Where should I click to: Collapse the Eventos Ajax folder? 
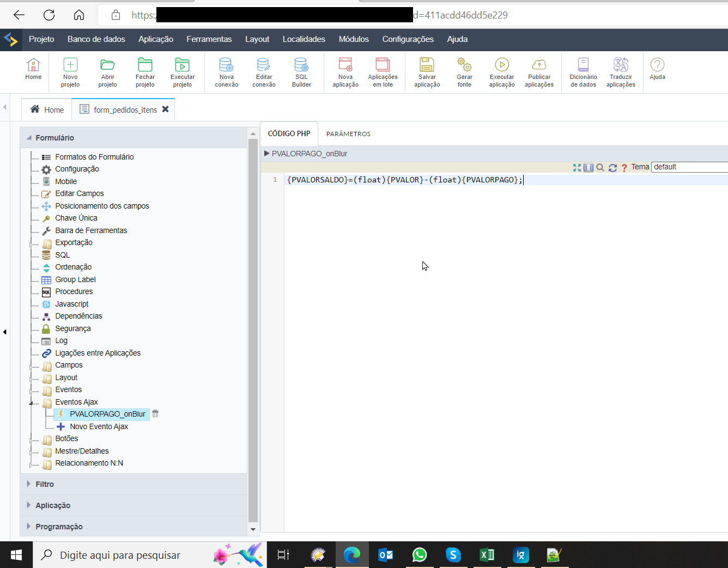point(32,403)
